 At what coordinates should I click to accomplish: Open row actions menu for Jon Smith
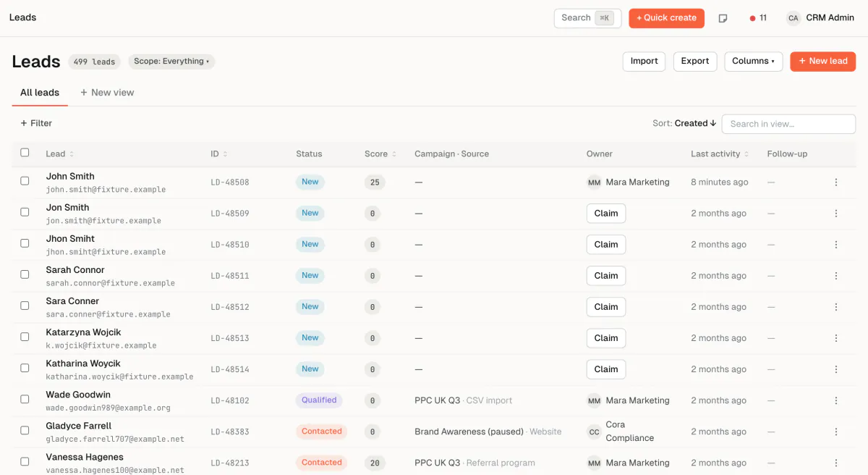836,214
